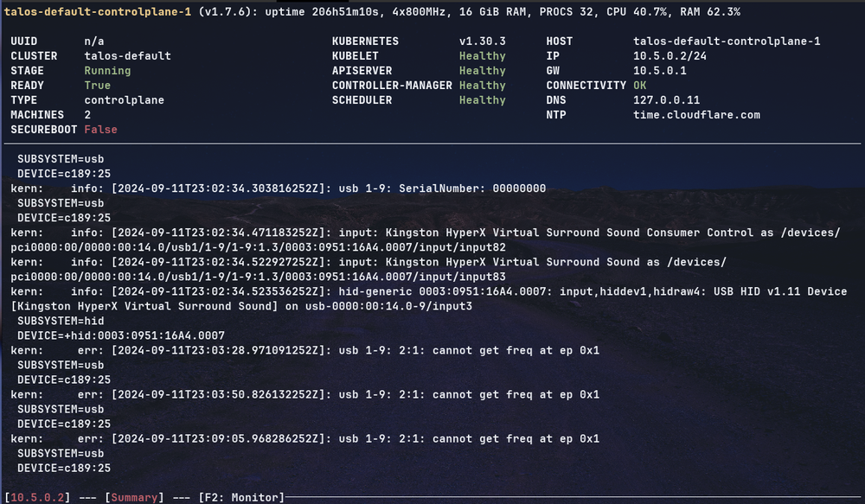Click the MACHINES value 2
The width and height of the screenshot is (865, 504).
[x=87, y=115]
